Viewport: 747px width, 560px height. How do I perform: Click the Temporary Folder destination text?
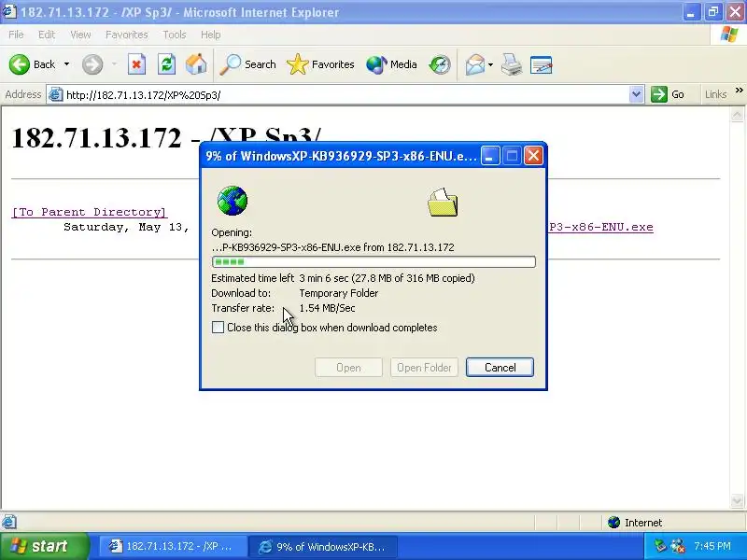339,293
